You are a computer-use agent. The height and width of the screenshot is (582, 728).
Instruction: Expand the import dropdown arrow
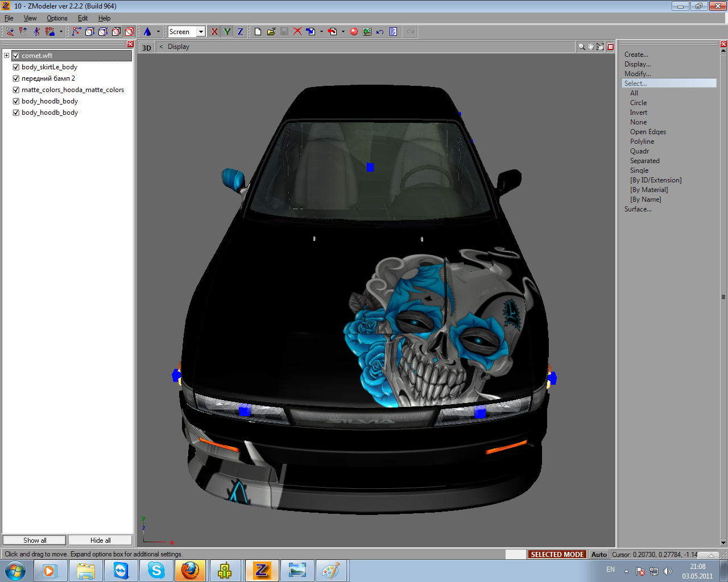pos(321,32)
